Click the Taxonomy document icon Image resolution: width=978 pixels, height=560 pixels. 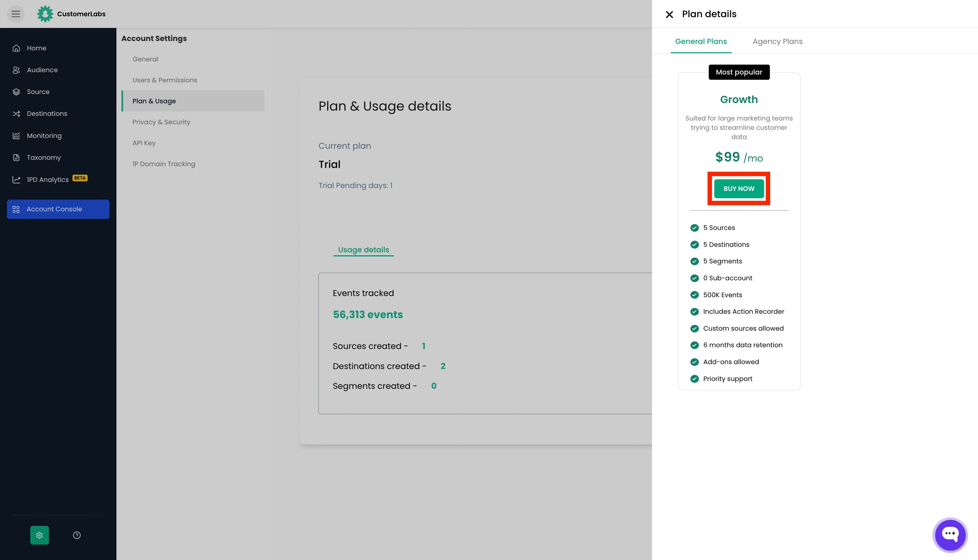16,158
